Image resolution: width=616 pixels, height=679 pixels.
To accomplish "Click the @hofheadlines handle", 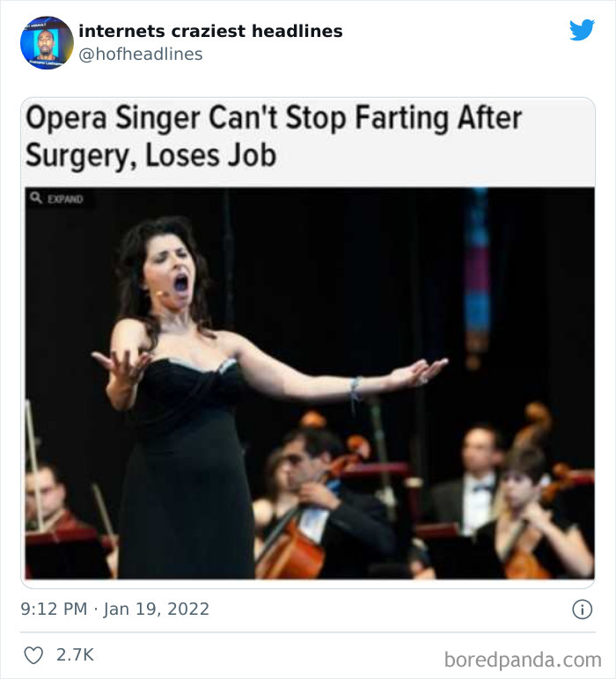I will [x=141, y=55].
